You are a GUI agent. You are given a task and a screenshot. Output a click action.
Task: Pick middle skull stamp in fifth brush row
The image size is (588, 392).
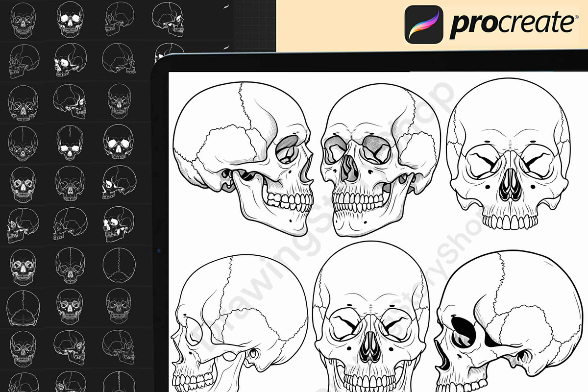click(x=71, y=184)
